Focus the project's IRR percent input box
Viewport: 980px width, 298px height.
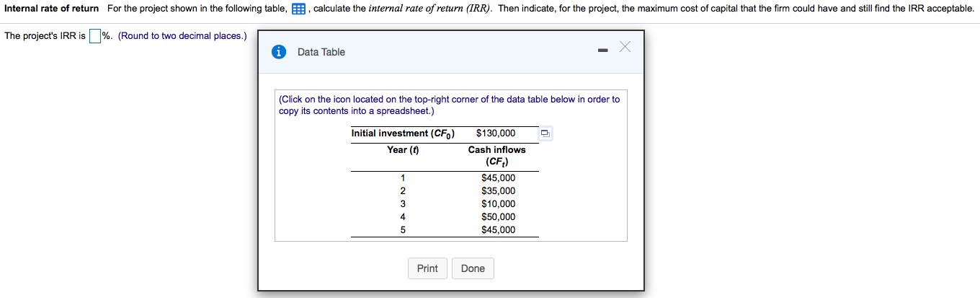coord(94,36)
